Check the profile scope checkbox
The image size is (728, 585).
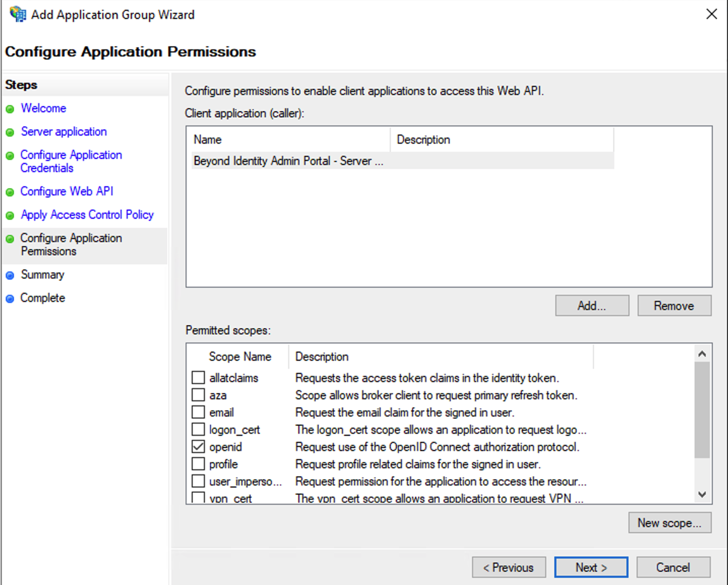pos(198,464)
